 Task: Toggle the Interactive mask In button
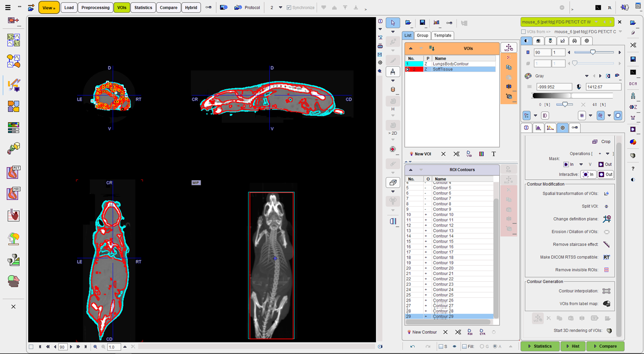click(x=588, y=174)
